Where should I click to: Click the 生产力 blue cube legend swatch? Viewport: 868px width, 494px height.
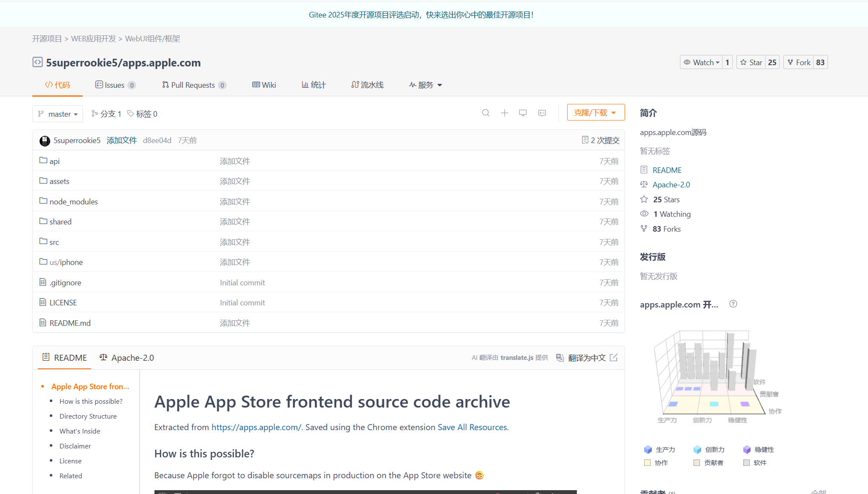pos(648,449)
